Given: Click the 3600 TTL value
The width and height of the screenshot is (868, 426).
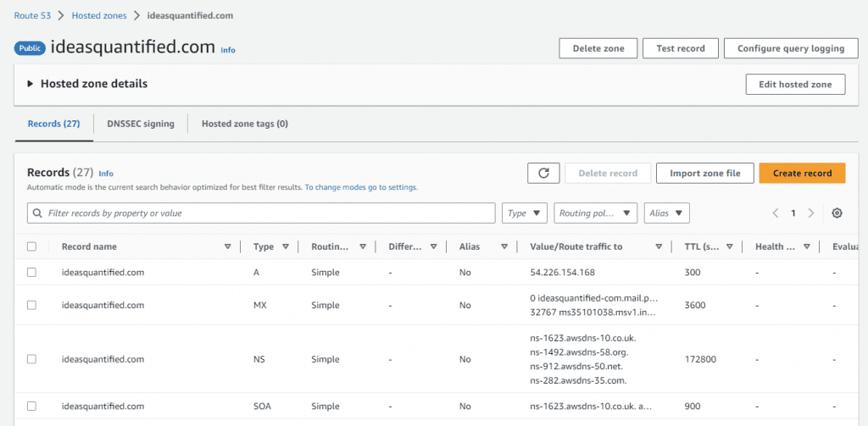Looking at the screenshot, I should [x=695, y=306].
